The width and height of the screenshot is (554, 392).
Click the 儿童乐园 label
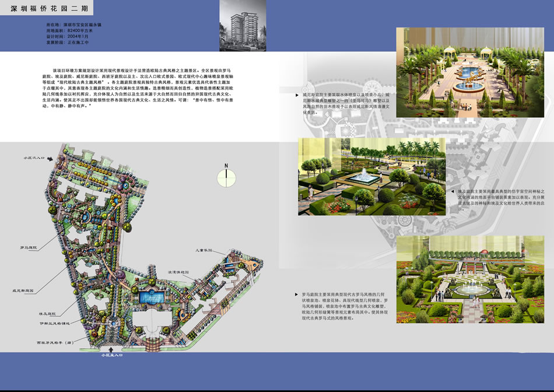[204, 250]
